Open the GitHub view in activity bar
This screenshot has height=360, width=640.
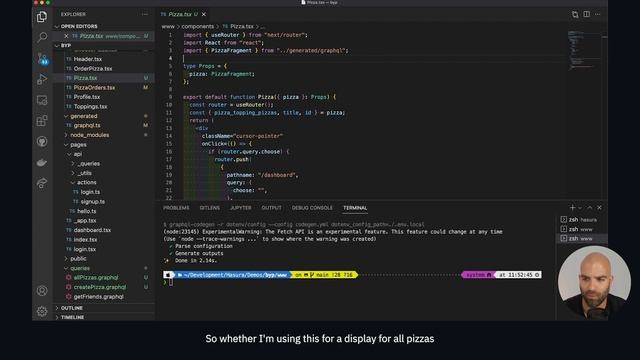[42, 142]
